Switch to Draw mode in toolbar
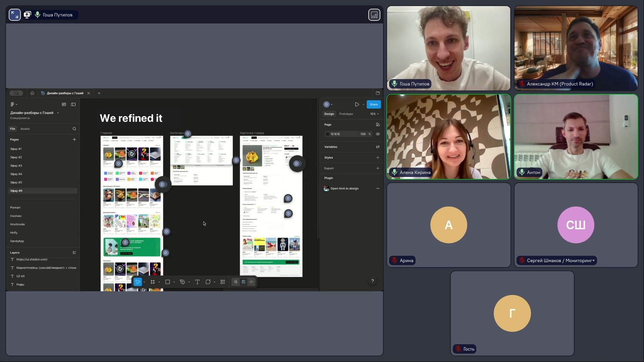Image resolution: width=644 pixels, height=362 pixels. [x=235, y=282]
